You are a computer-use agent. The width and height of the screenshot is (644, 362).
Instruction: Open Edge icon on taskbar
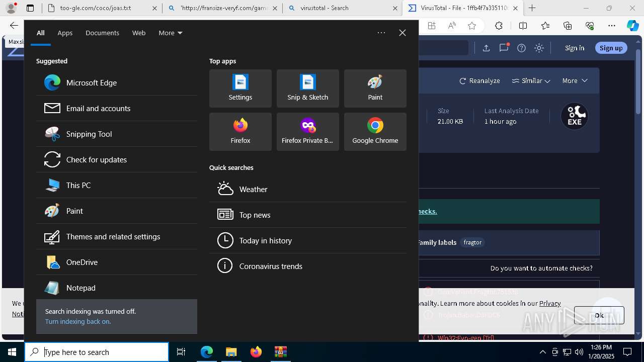point(207,352)
